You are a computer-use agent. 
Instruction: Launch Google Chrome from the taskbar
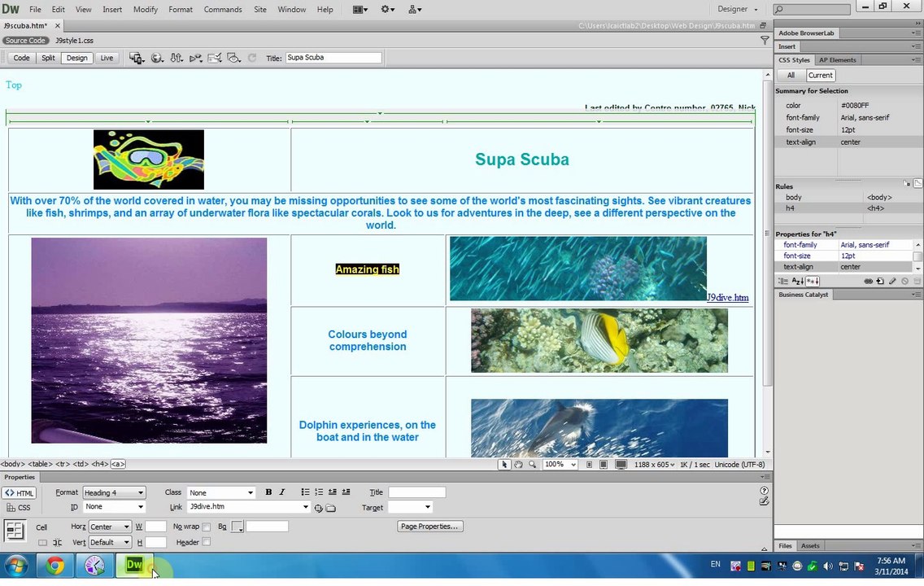pyautogui.click(x=54, y=566)
